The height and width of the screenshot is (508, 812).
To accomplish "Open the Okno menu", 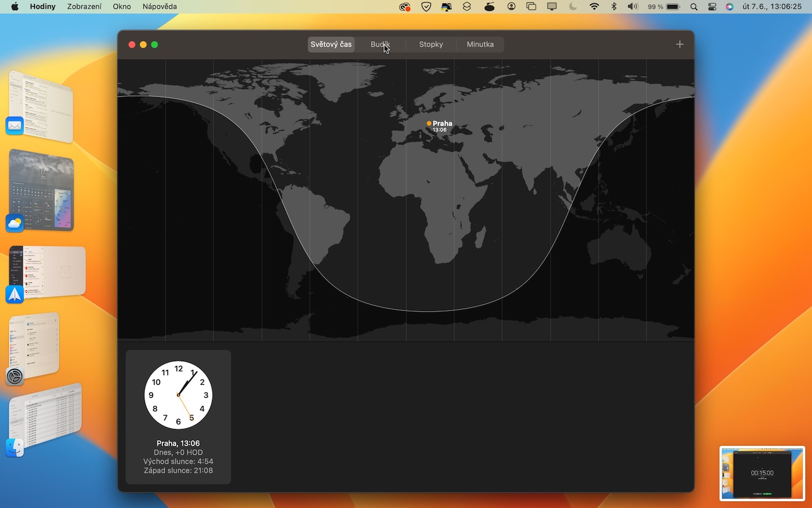I will [x=122, y=7].
